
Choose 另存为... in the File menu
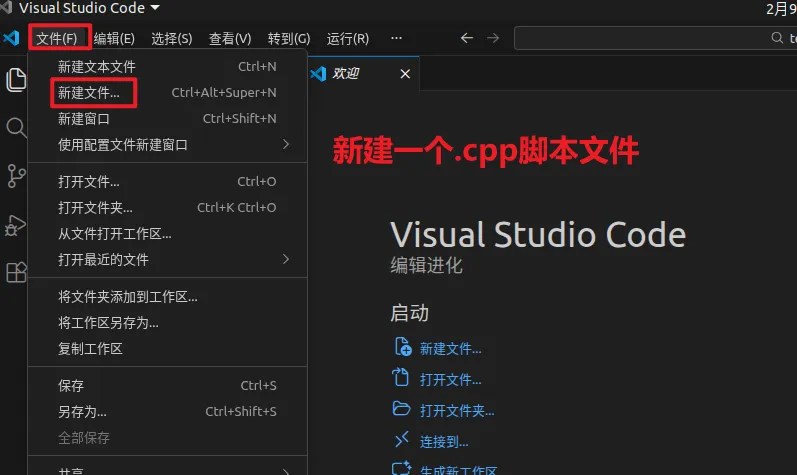(168, 411)
